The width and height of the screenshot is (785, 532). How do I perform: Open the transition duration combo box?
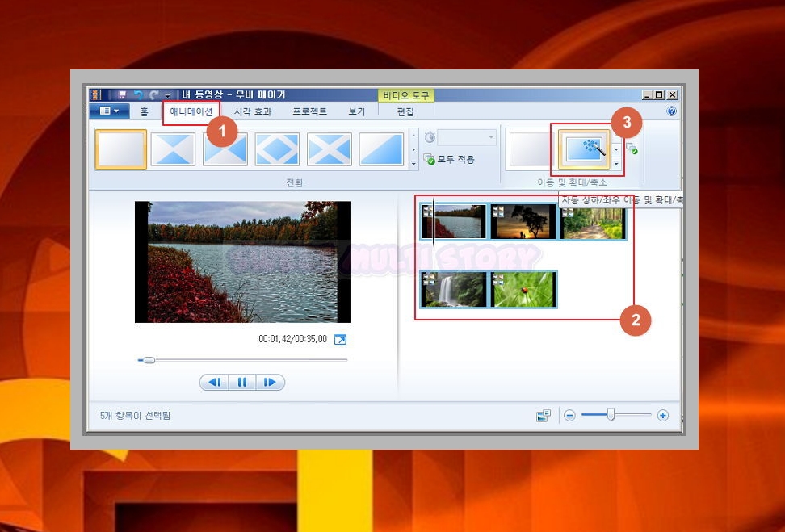click(467, 137)
